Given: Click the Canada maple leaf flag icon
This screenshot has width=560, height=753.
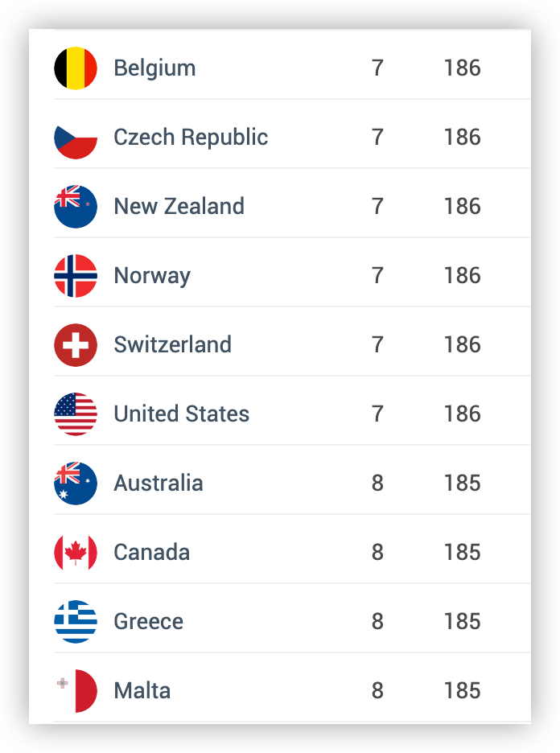Looking at the screenshot, I should point(76,552).
